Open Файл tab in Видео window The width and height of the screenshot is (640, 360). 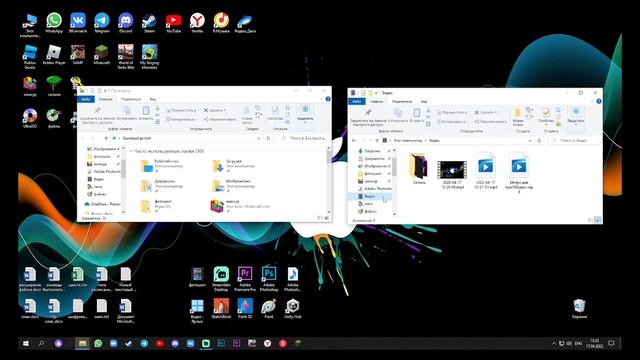357,101
